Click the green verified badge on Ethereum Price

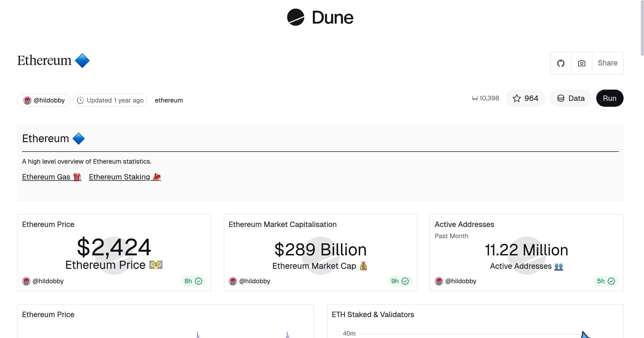point(198,281)
